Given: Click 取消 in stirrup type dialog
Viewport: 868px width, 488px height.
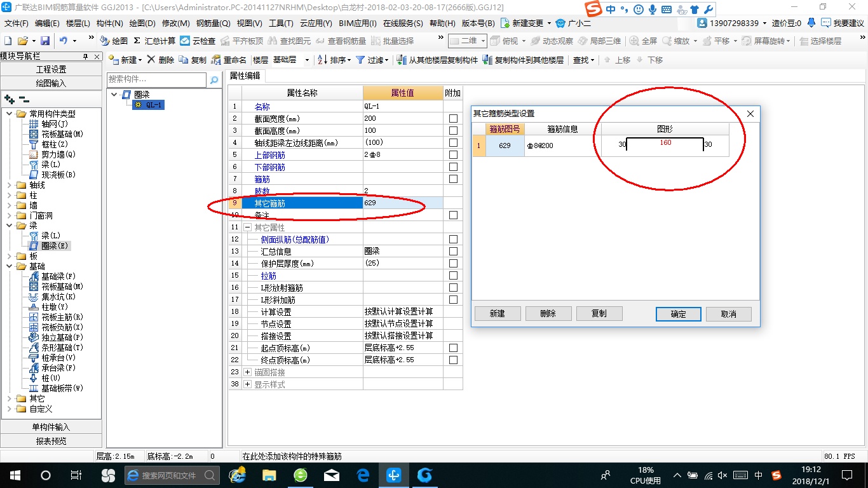Looking at the screenshot, I should click(728, 314).
